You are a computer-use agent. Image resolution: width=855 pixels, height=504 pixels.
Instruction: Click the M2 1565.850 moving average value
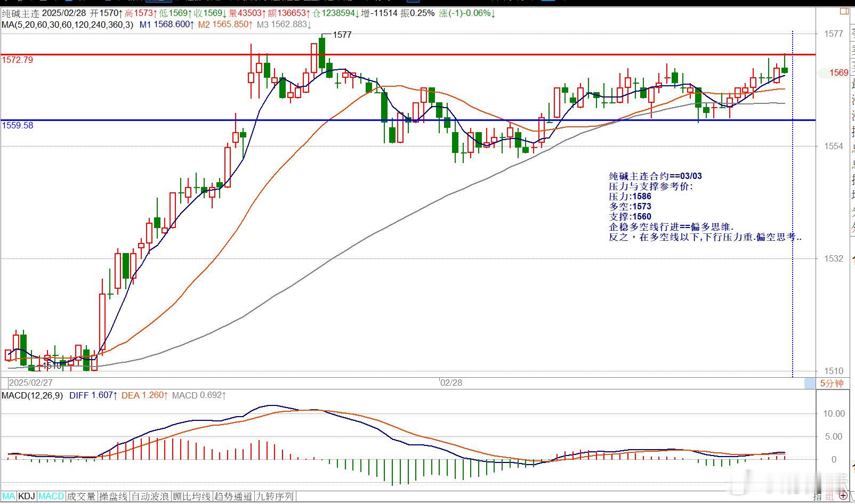[x=225, y=24]
